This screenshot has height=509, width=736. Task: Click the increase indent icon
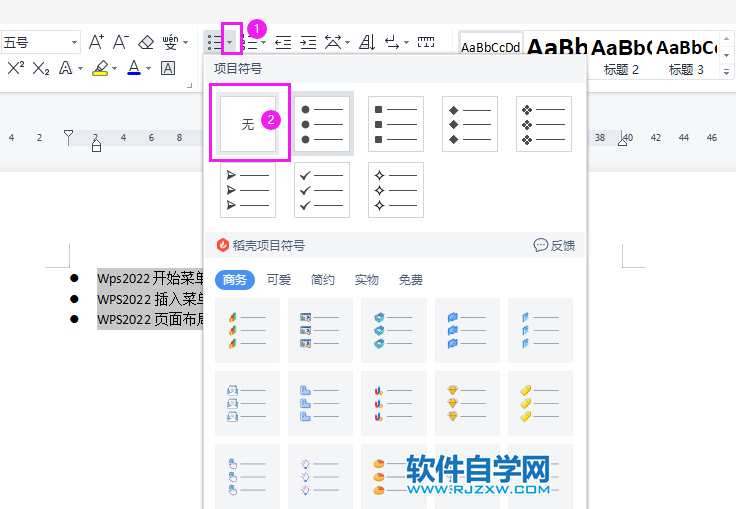click(x=308, y=42)
